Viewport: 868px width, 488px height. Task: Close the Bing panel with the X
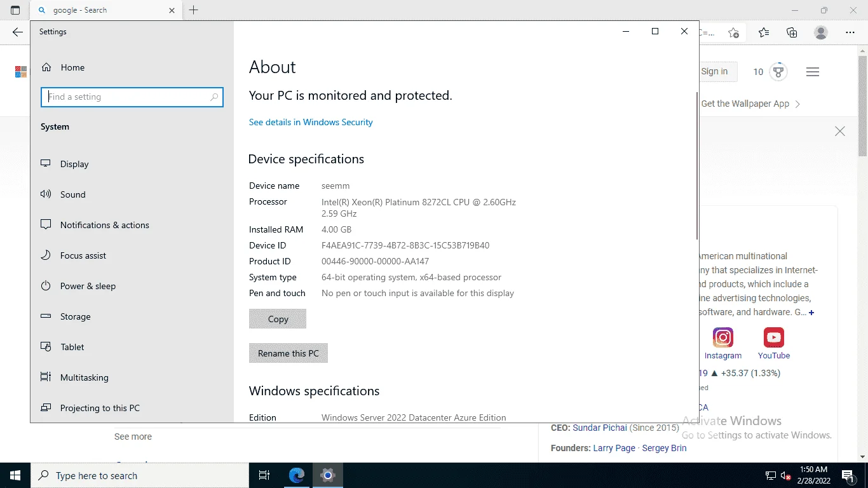pyautogui.click(x=840, y=132)
